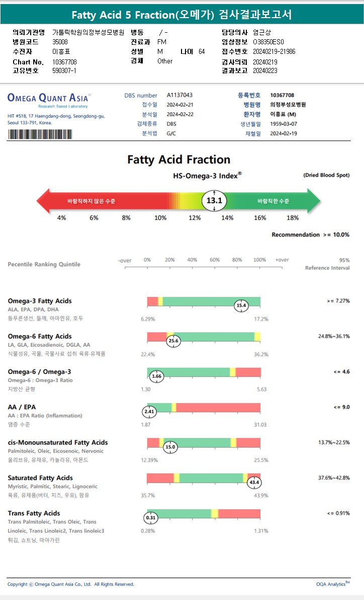Screen dimensions: 364x600
Task: Click the barcode under the lab address
Action: coord(40,134)
